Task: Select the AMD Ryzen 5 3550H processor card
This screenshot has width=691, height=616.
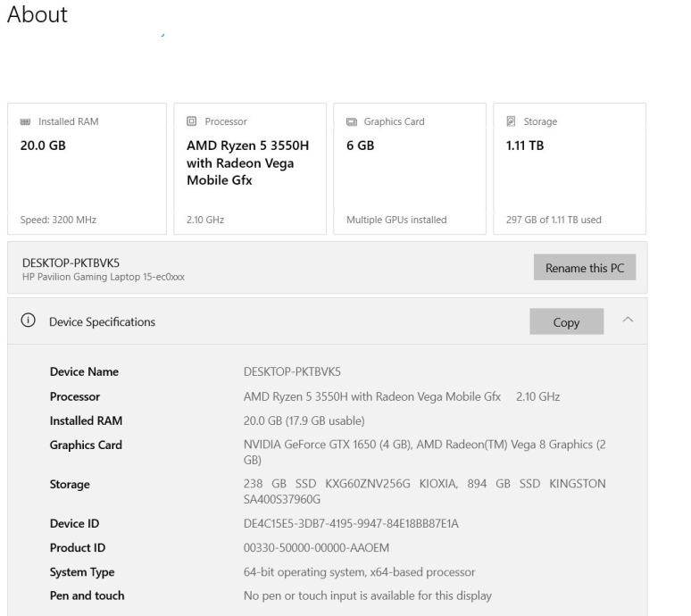Action: 246,170
